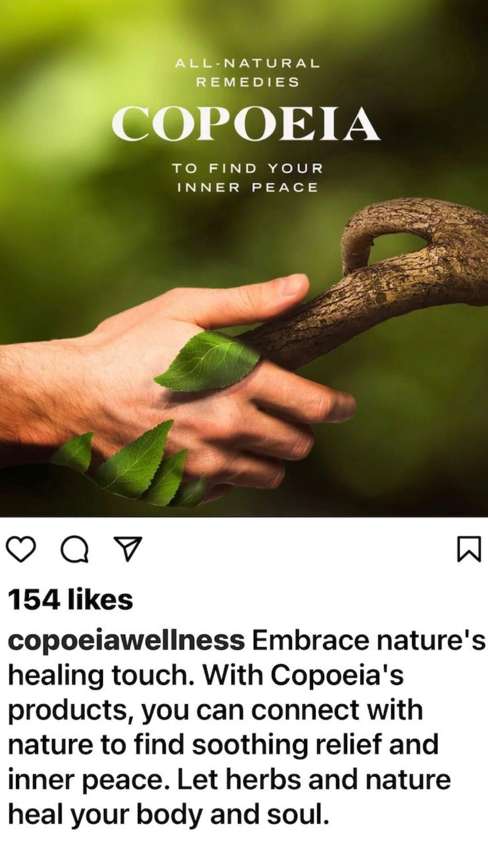The height and width of the screenshot is (868, 488).
Task: Open comments via the speech bubble icon
Action: click(x=75, y=549)
